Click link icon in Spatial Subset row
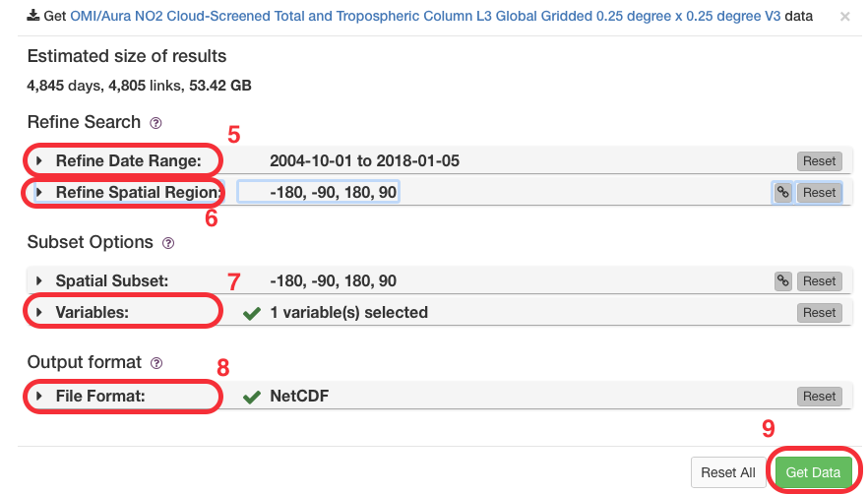Screen dimensions: 868x494 [x=782, y=281]
